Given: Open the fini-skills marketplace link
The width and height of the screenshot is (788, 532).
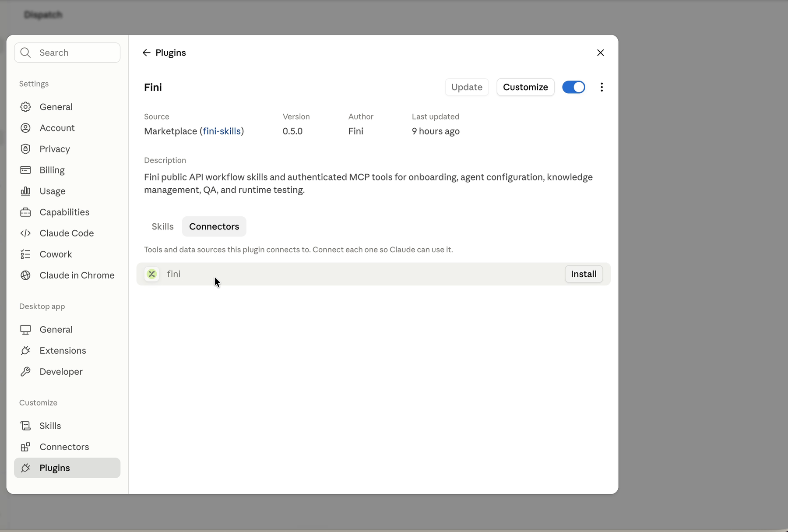Looking at the screenshot, I should click(222, 131).
